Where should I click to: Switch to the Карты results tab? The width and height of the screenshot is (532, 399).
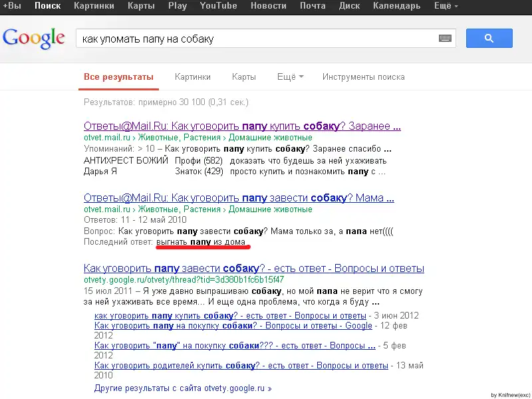coord(243,77)
